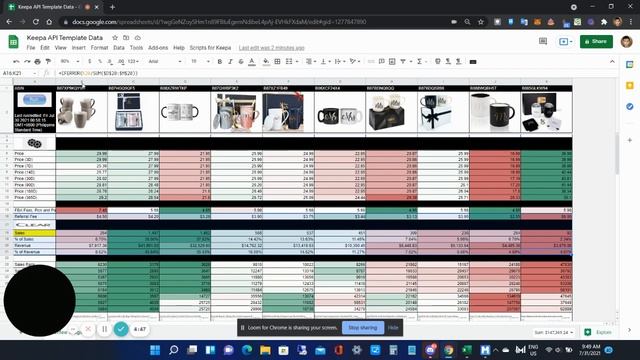
Task: Open the Format menu
Action: [x=99, y=48]
